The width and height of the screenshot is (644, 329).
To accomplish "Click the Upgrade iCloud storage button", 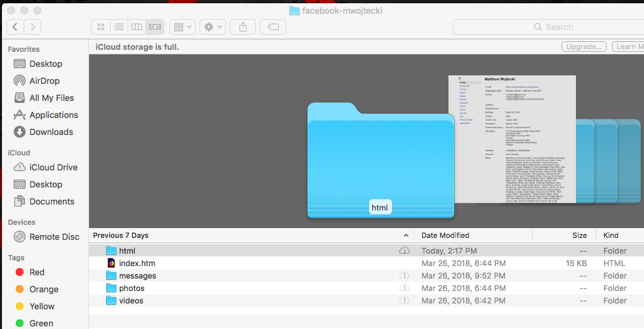I will 584,47.
